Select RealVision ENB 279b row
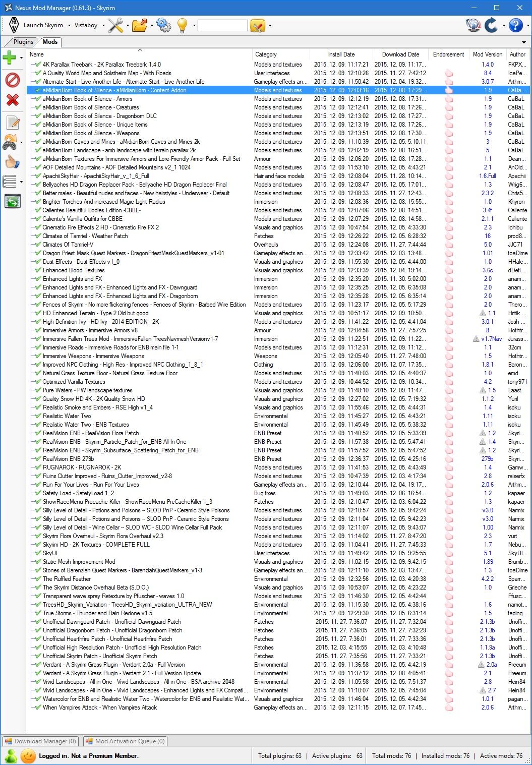This screenshot has height=765, width=532. [x=278, y=459]
